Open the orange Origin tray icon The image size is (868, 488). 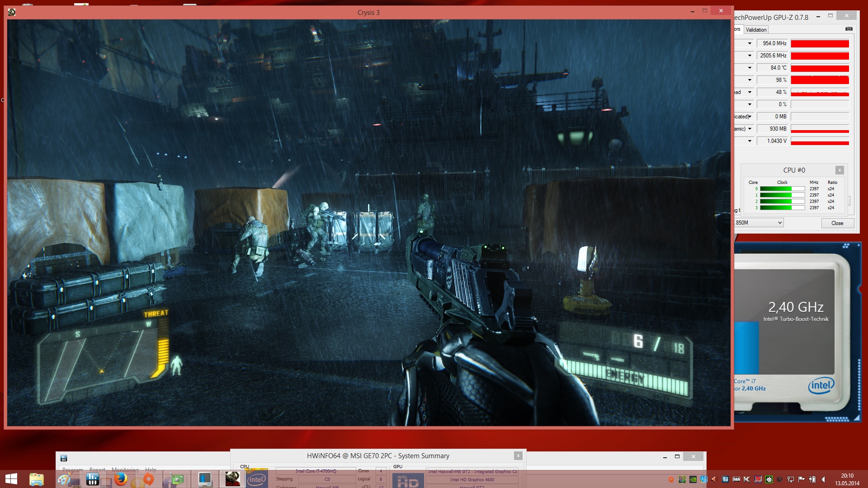point(671,479)
